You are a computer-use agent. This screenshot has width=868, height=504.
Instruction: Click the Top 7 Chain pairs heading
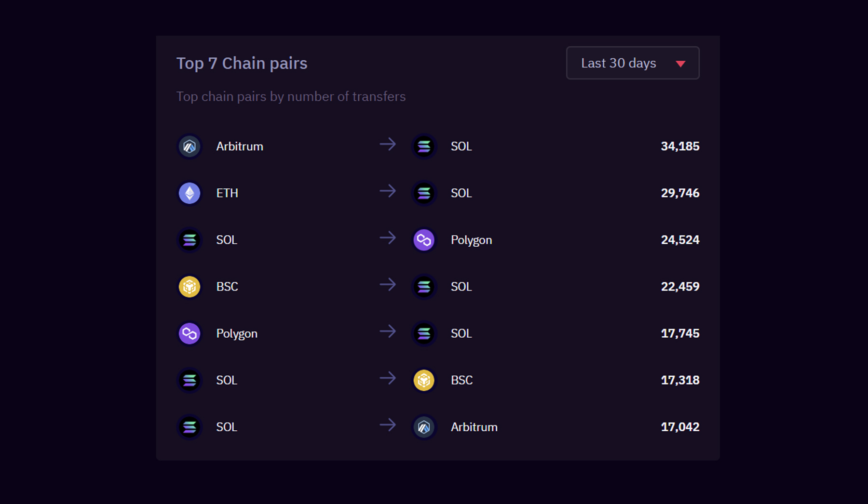click(x=242, y=64)
